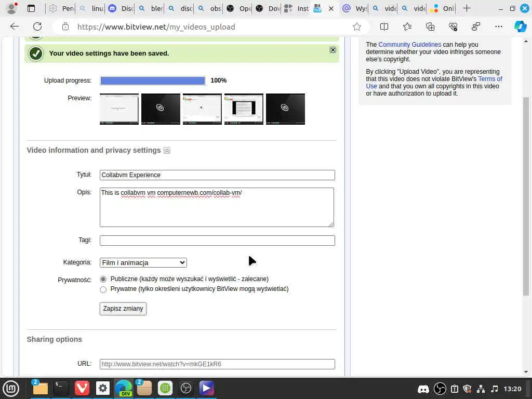The height and width of the screenshot is (399, 532).
Task: Click the video URL field
Action: pyautogui.click(x=217, y=364)
